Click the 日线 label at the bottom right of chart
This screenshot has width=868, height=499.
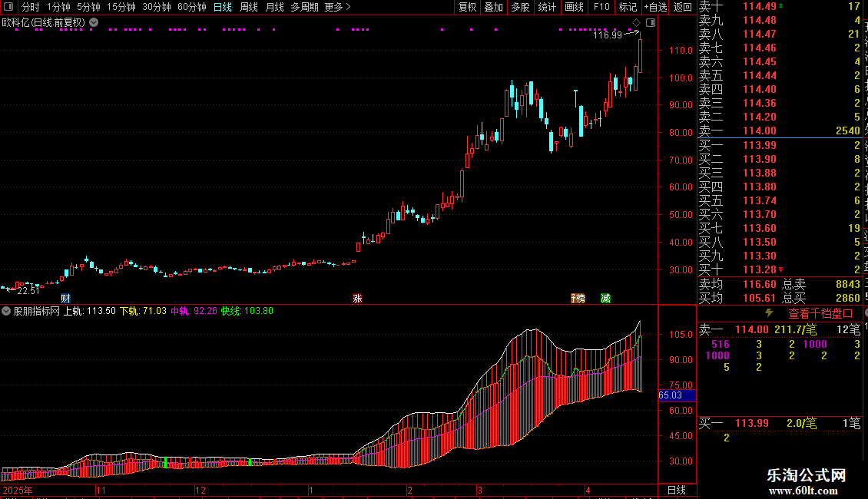click(677, 490)
